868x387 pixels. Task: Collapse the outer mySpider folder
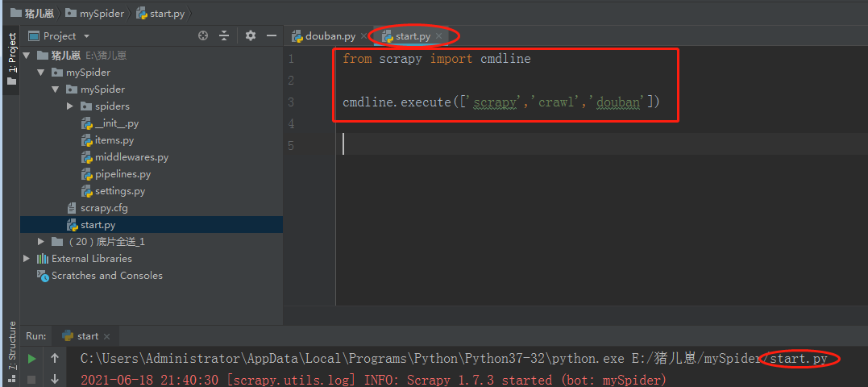click(x=40, y=73)
